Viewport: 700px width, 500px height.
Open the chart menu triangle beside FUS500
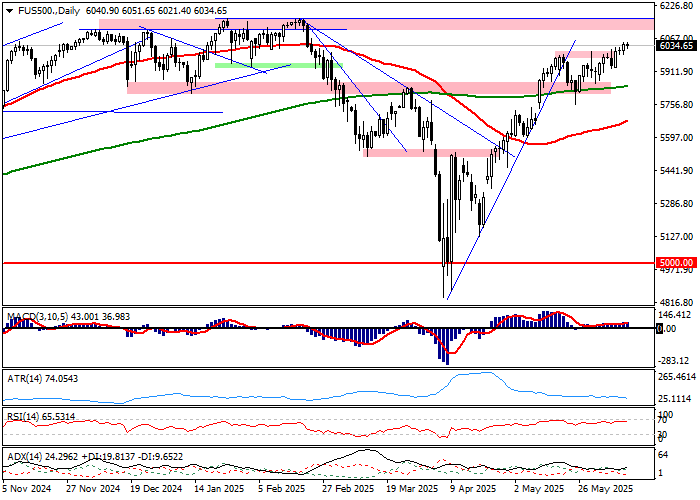(9, 11)
